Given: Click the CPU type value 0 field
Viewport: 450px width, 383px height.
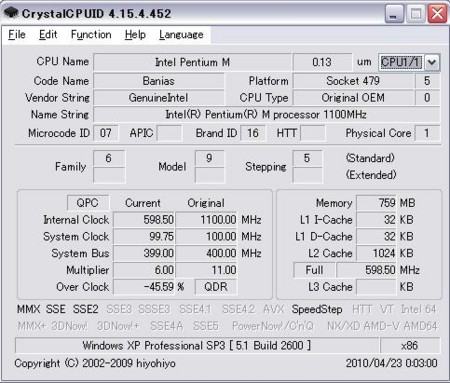Looking at the screenshot, I should point(427,98).
